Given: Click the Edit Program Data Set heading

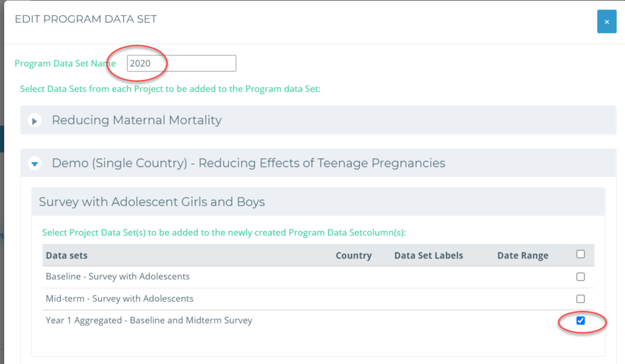Looking at the screenshot, I should coord(85,19).
